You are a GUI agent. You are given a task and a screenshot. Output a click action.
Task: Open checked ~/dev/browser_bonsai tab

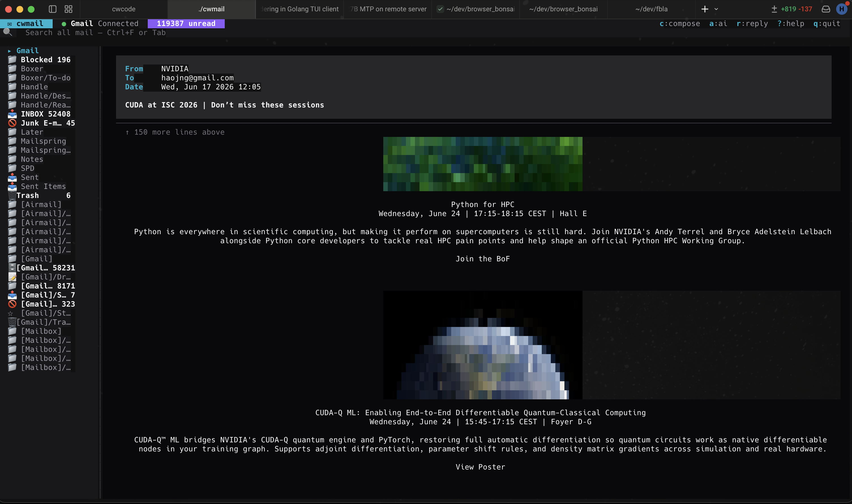(476, 9)
